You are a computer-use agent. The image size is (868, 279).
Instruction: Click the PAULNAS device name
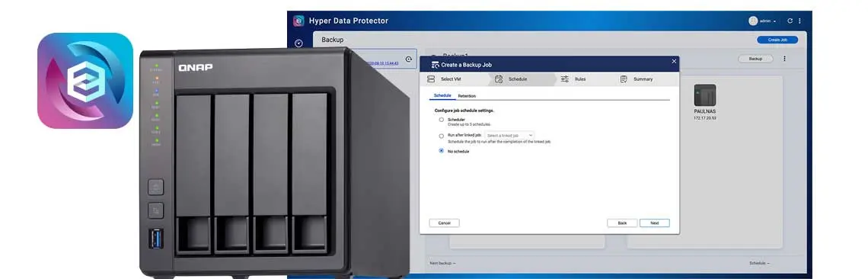coord(705,111)
